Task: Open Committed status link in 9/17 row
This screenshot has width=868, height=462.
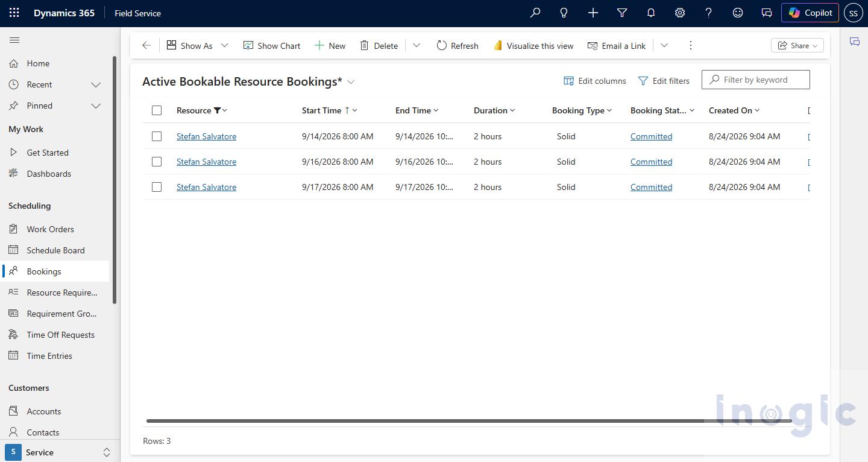Action: (x=651, y=187)
